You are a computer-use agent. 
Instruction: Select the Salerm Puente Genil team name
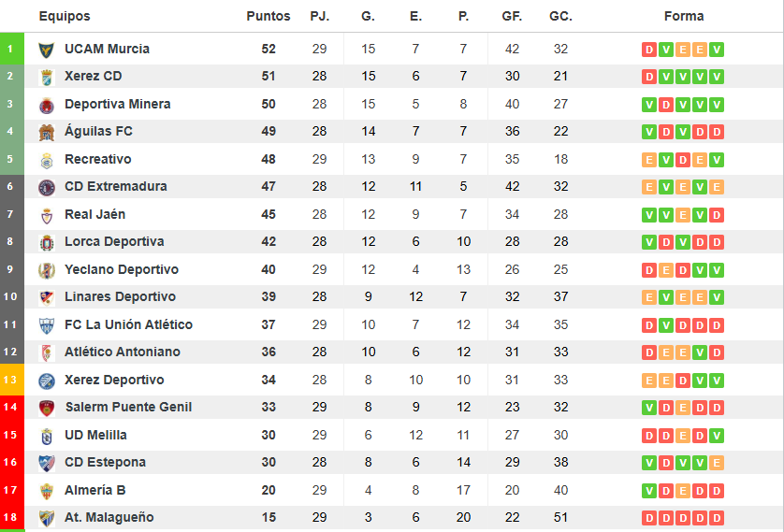pyautogui.click(x=128, y=407)
